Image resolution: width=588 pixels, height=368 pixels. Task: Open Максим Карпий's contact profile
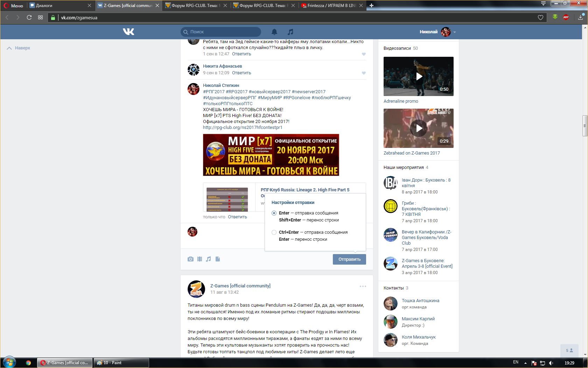pos(418,319)
